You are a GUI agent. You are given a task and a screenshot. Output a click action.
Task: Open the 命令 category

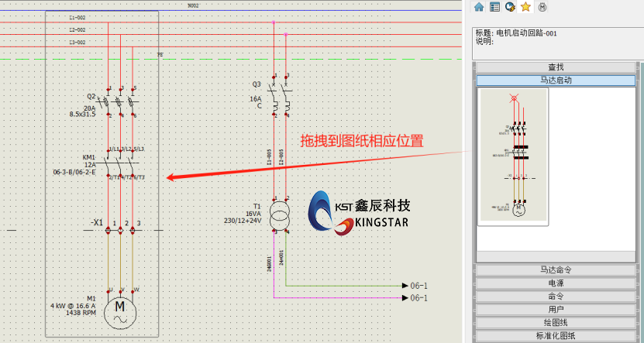click(556, 296)
